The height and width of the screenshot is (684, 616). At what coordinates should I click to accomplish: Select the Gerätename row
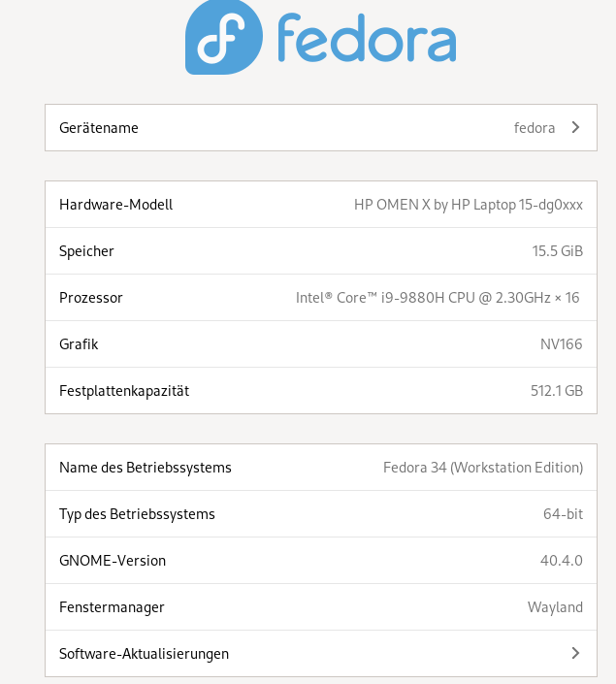point(321,127)
